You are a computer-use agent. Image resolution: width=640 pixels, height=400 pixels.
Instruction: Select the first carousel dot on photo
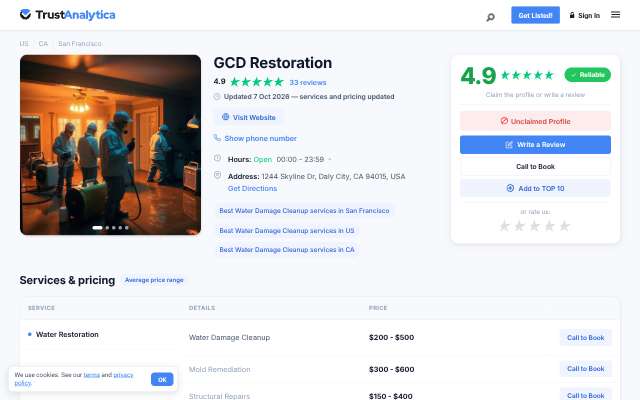pos(97,228)
